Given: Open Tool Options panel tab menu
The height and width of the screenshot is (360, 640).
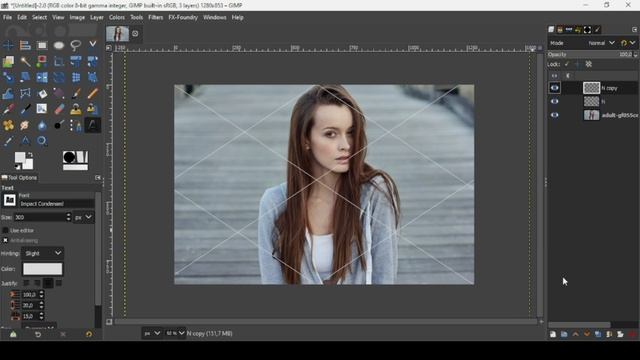Looking at the screenshot, I should point(98,178).
